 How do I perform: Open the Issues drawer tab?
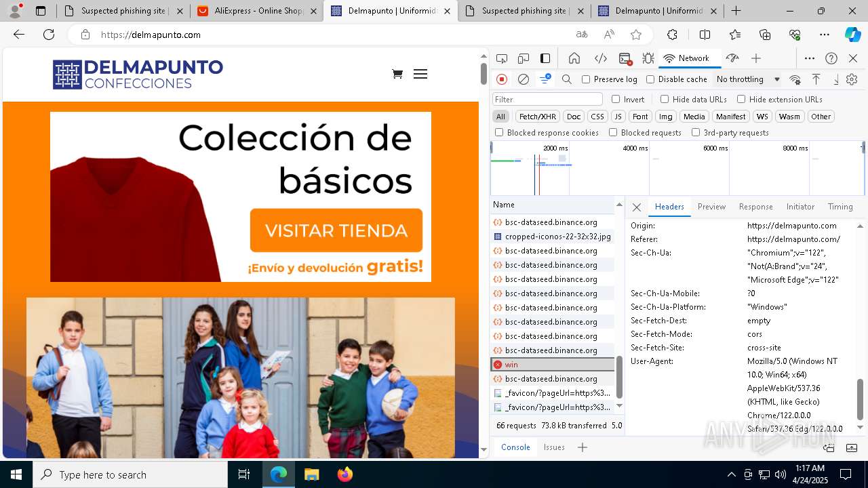click(554, 447)
